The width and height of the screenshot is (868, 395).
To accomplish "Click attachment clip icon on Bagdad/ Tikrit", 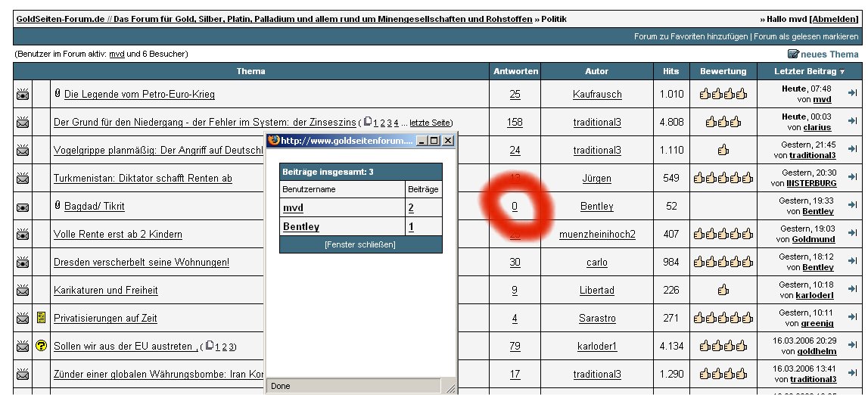I will (x=57, y=206).
